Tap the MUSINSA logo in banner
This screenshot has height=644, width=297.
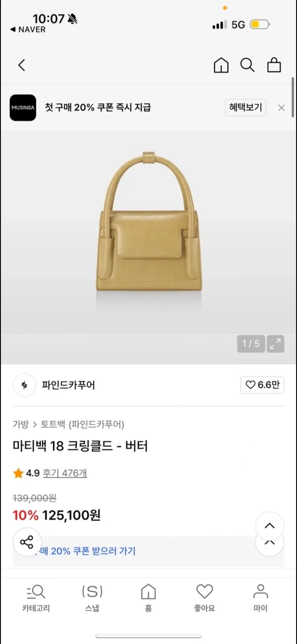(23, 107)
